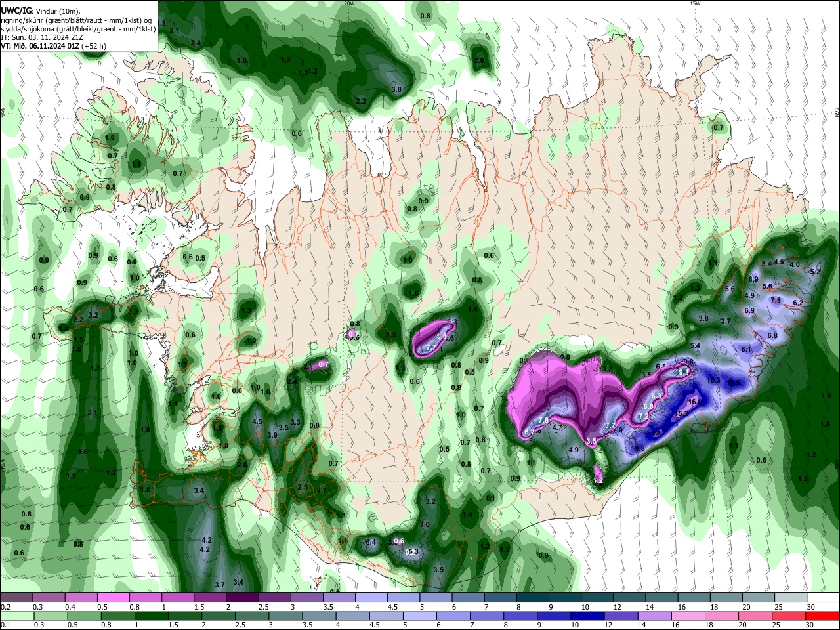Click the lightest green lower swatch labeled 0.1
Image resolution: width=840 pixels, height=630 pixels.
16,616
